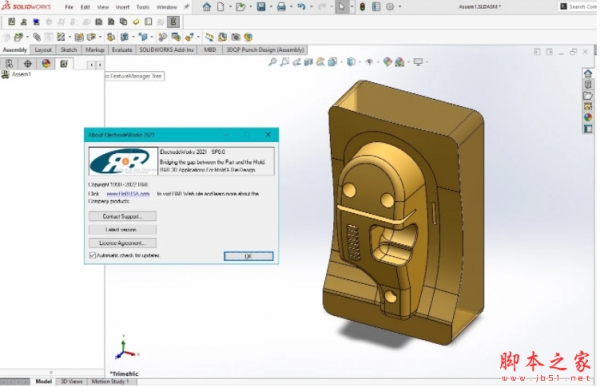Open the Undo dropdown arrow
600x387 pixels.
point(311,7)
